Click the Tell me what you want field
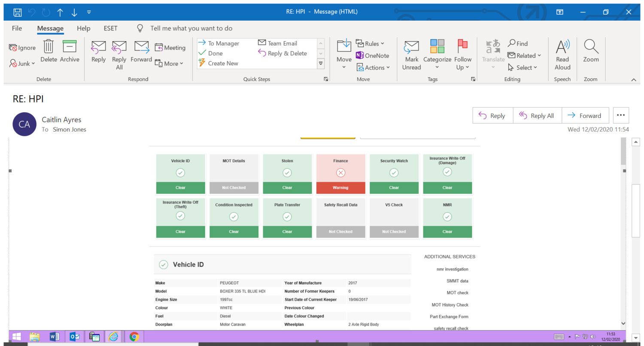Screen dimensions: 644x346 (191, 28)
